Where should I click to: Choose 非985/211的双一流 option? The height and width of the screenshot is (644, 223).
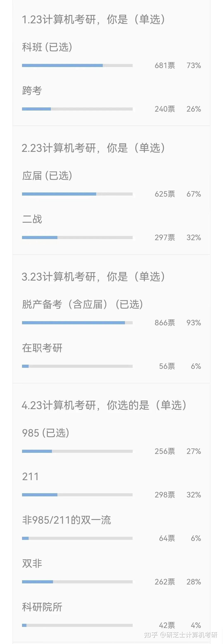click(x=66, y=520)
